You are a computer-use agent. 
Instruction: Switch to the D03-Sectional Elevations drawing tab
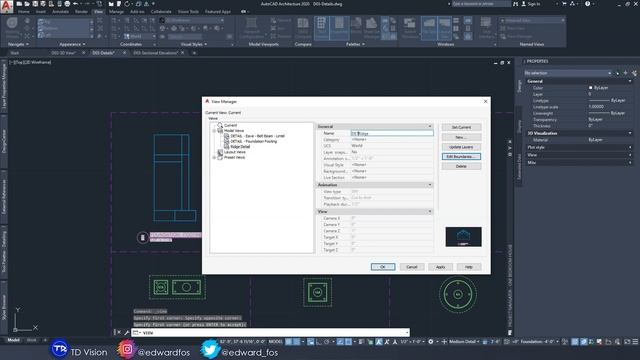pyautogui.click(x=155, y=53)
